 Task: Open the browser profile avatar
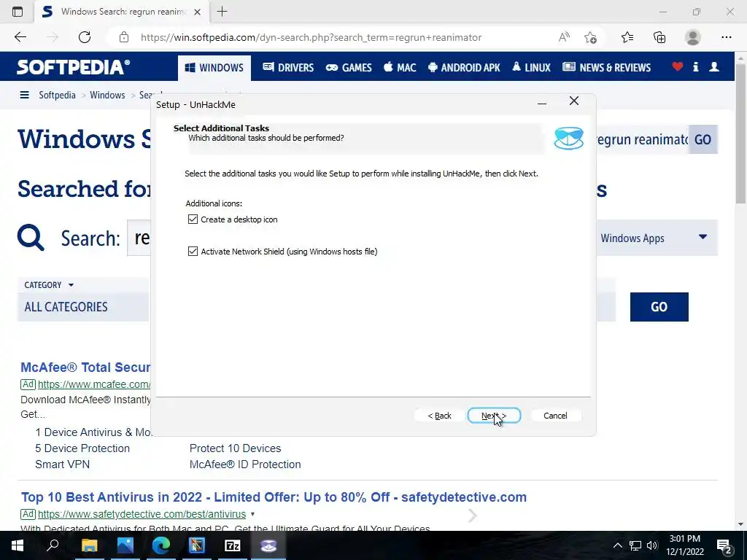click(x=693, y=37)
